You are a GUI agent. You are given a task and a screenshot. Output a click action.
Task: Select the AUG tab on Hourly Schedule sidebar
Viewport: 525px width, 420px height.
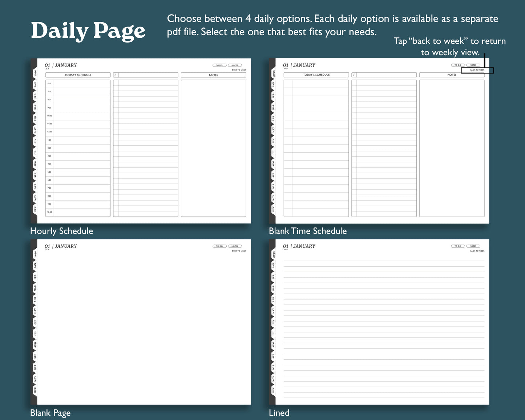36,163
